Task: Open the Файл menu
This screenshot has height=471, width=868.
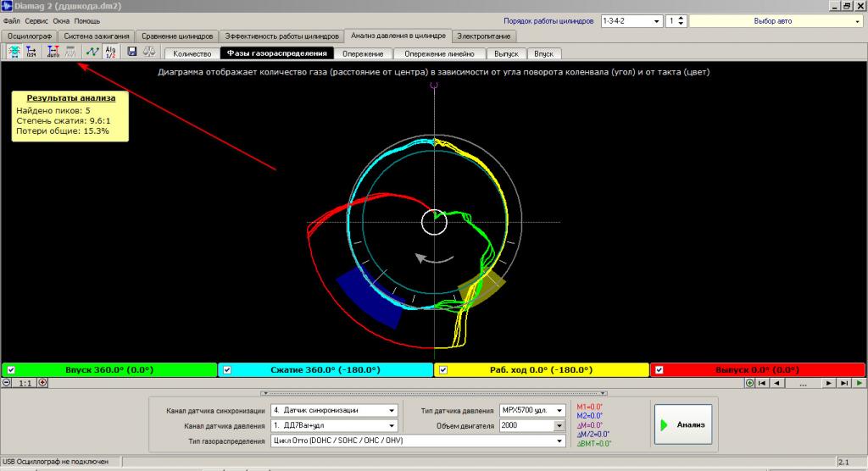Action: 12,21
